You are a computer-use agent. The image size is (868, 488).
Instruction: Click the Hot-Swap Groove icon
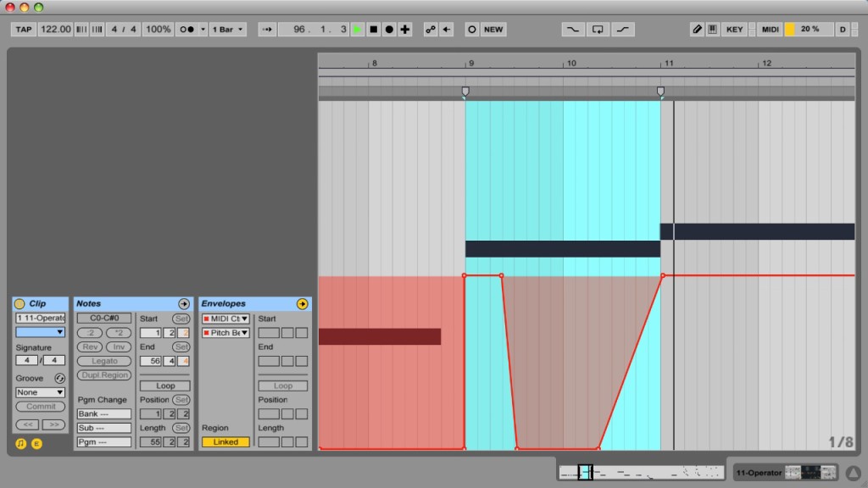point(60,378)
